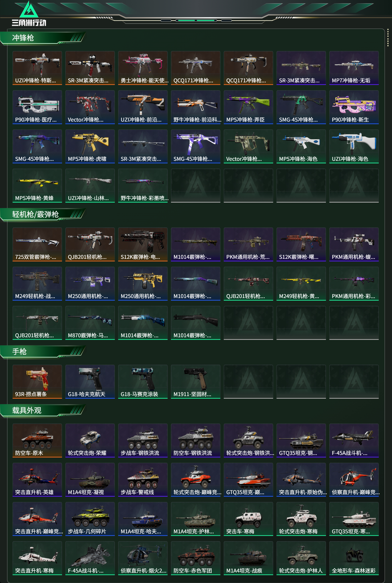Open the P90冲锋枪-新生 skin
Screen dimensions: 392x583
(354, 107)
